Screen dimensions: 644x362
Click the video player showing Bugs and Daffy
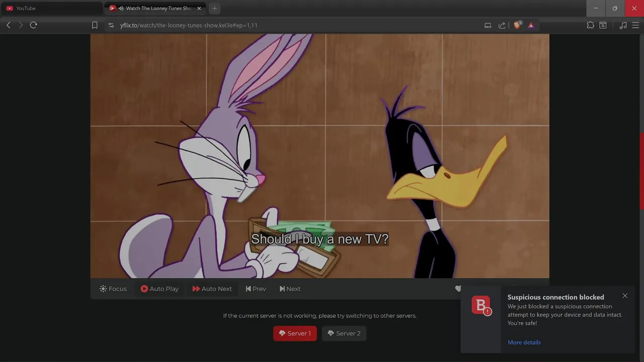tap(319, 156)
